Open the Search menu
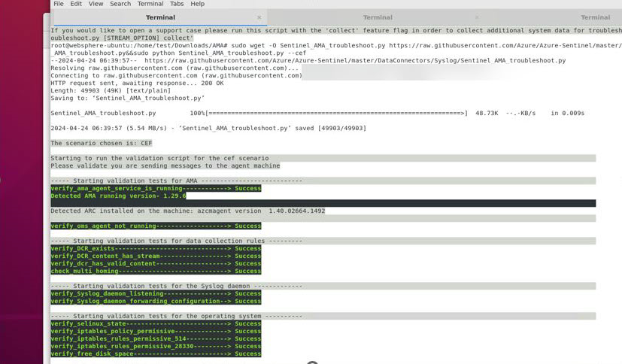 click(120, 4)
